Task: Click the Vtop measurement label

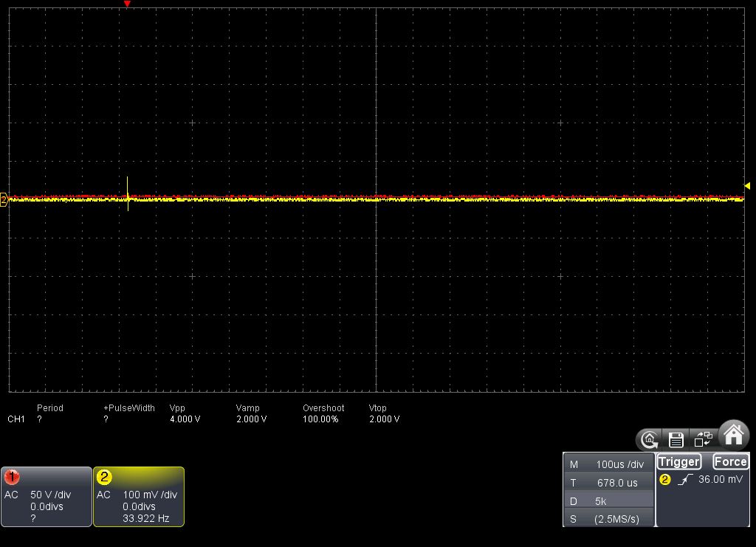Action: [377, 407]
